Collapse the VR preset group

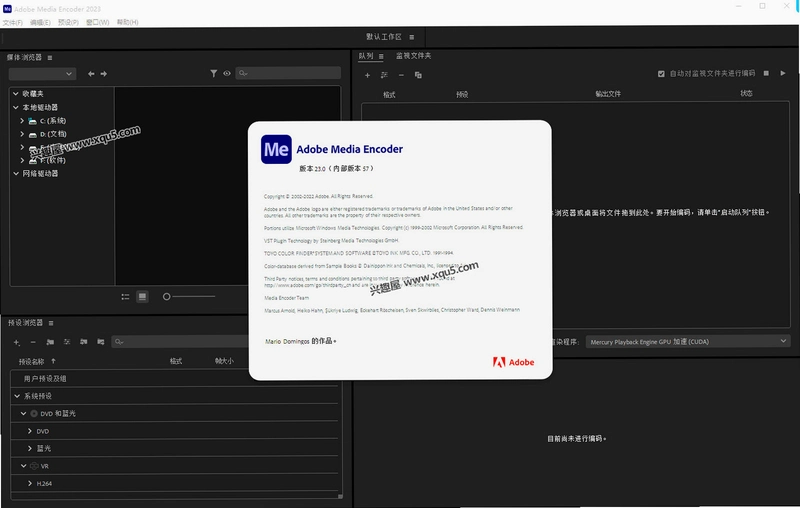(23, 466)
